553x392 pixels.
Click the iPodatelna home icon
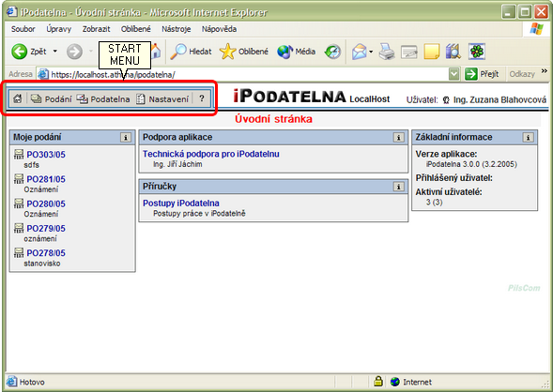(17, 99)
